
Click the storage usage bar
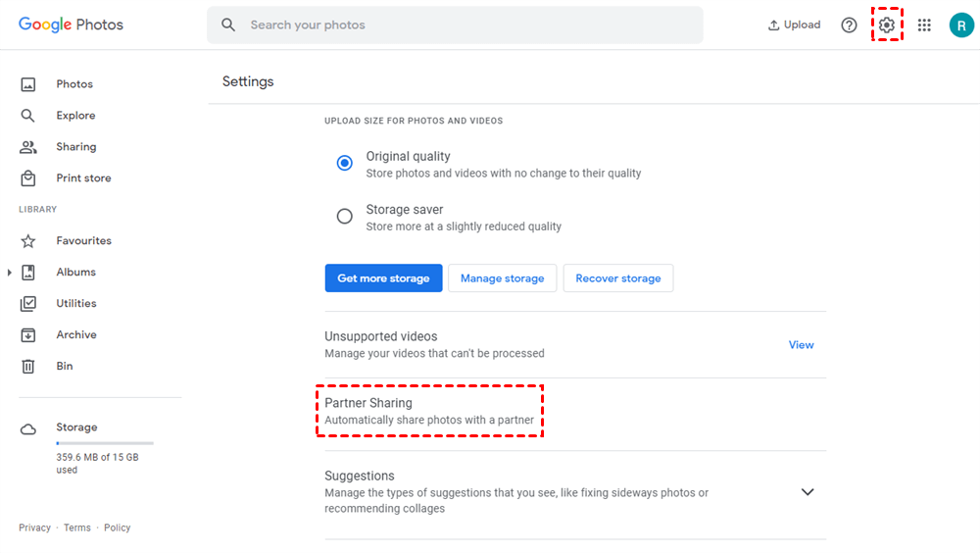tap(104, 444)
